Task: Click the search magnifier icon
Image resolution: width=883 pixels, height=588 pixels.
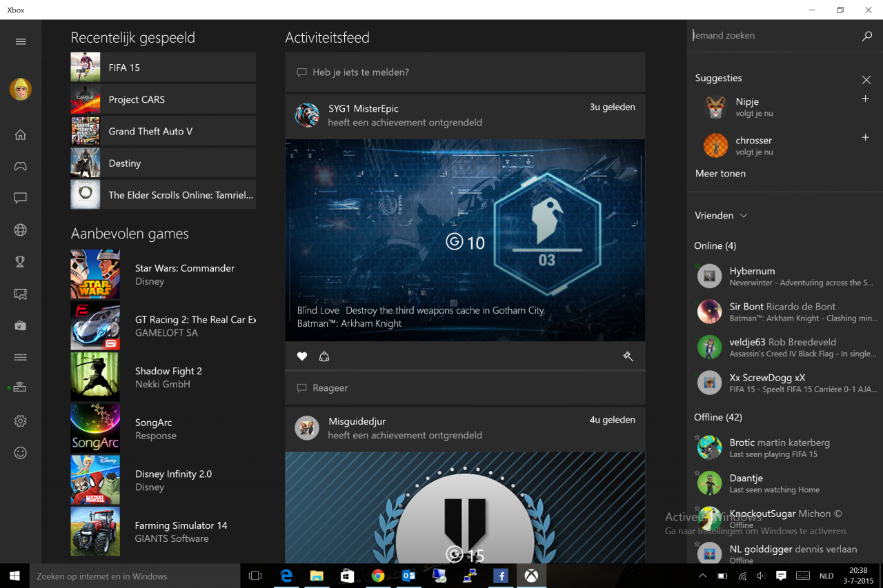Action: point(867,36)
